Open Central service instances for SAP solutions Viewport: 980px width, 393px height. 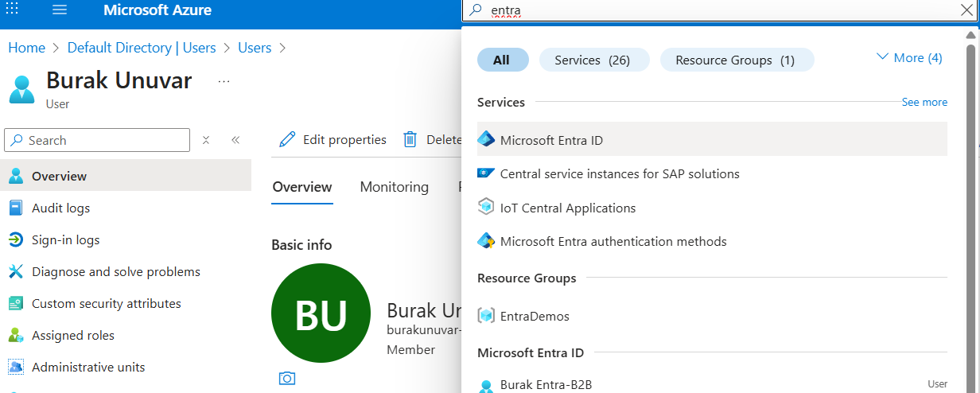619,173
